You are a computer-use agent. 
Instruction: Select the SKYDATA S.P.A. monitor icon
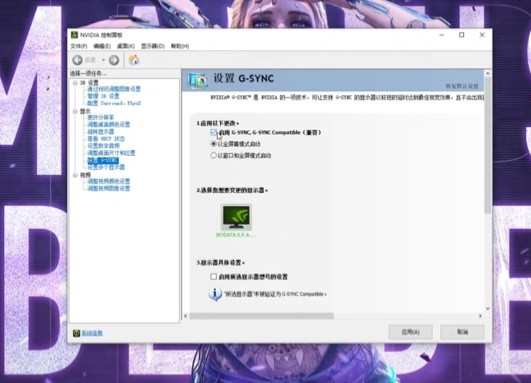coord(236,217)
